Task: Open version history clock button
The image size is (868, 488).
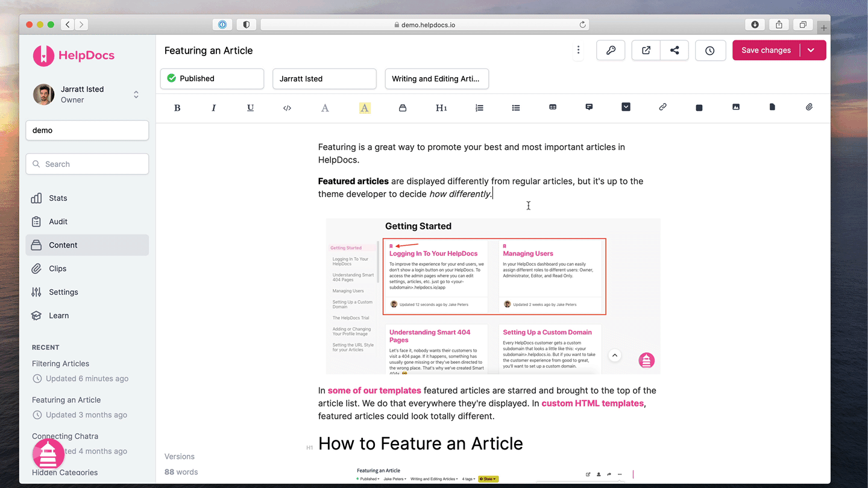Action: (710, 51)
